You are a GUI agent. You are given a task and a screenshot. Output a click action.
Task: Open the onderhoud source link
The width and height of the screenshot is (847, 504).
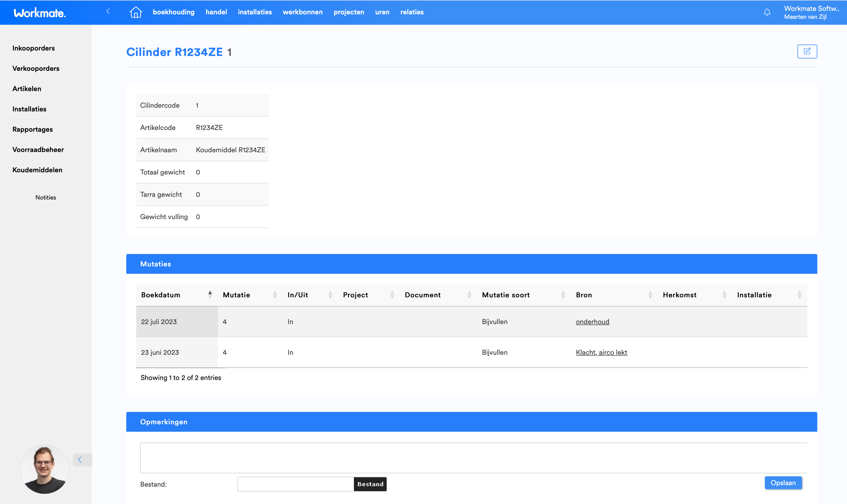click(x=592, y=322)
